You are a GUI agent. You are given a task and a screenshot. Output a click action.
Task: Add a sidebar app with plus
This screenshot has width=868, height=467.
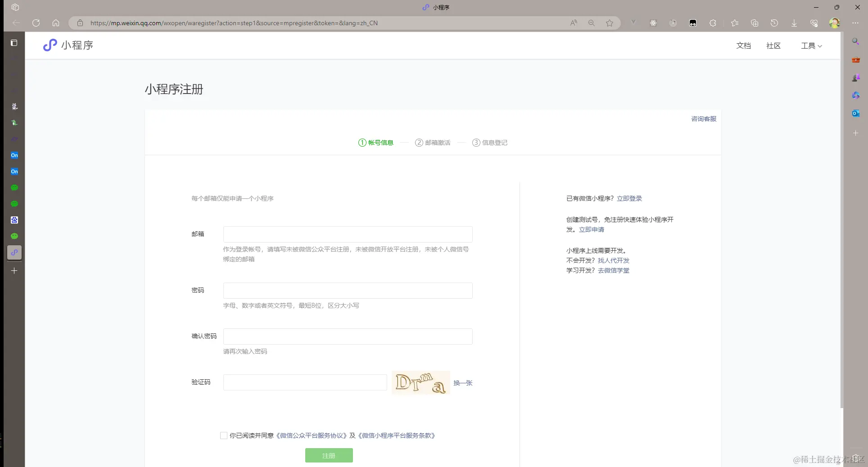click(x=856, y=133)
